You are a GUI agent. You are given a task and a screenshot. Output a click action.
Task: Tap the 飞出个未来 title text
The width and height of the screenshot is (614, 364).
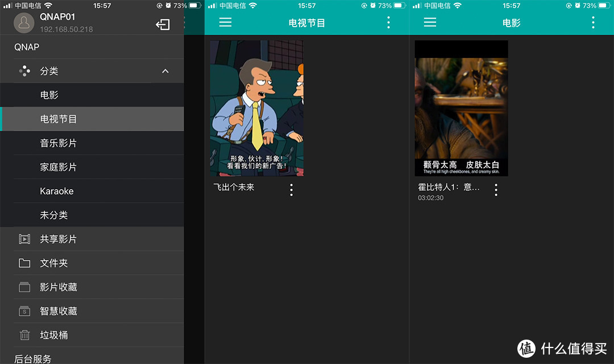point(234,187)
